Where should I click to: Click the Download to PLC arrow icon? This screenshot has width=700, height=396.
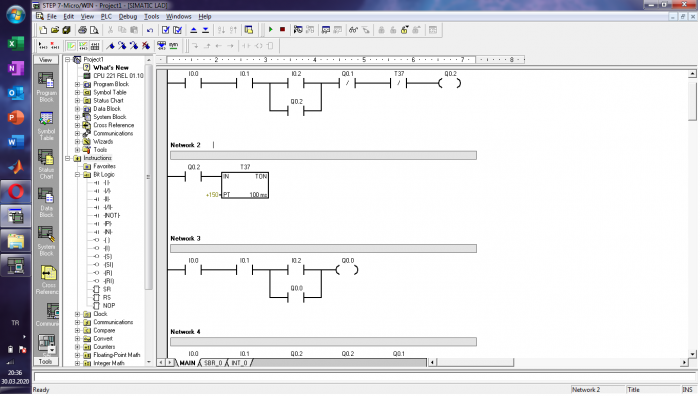click(205, 30)
